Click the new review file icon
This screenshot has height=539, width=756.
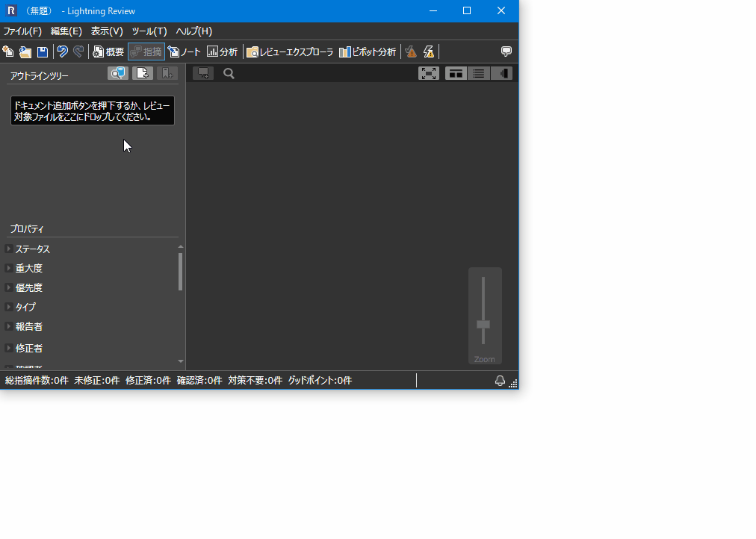pyautogui.click(x=8, y=52)
